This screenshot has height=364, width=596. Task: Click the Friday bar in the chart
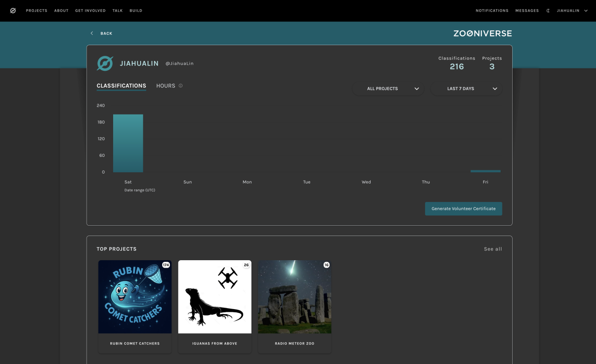[x=486, y=171]
